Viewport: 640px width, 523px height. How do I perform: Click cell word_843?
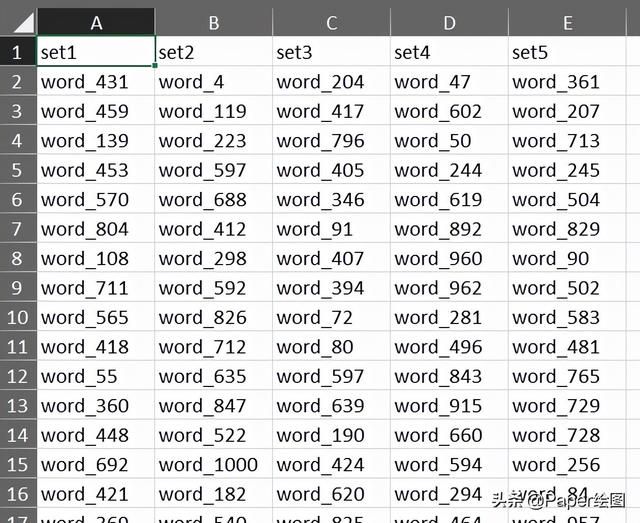tap(449, 375)
